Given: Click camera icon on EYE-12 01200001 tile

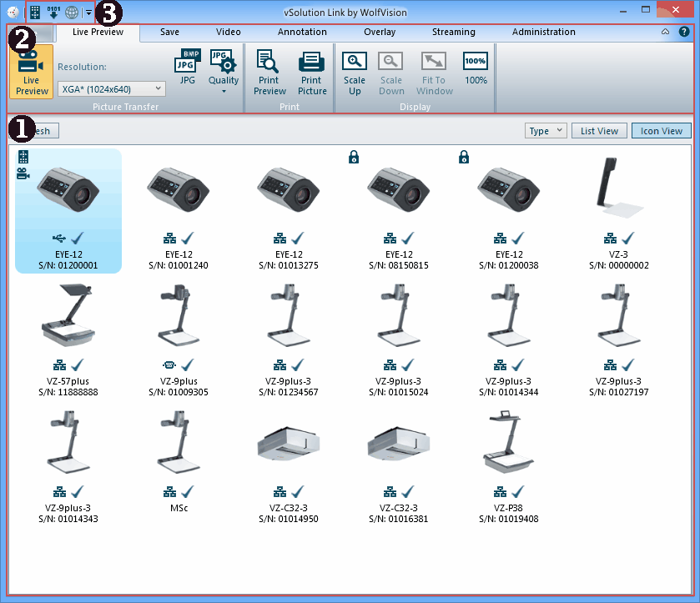Looking at the screenshot, I should tap(23, 173).
